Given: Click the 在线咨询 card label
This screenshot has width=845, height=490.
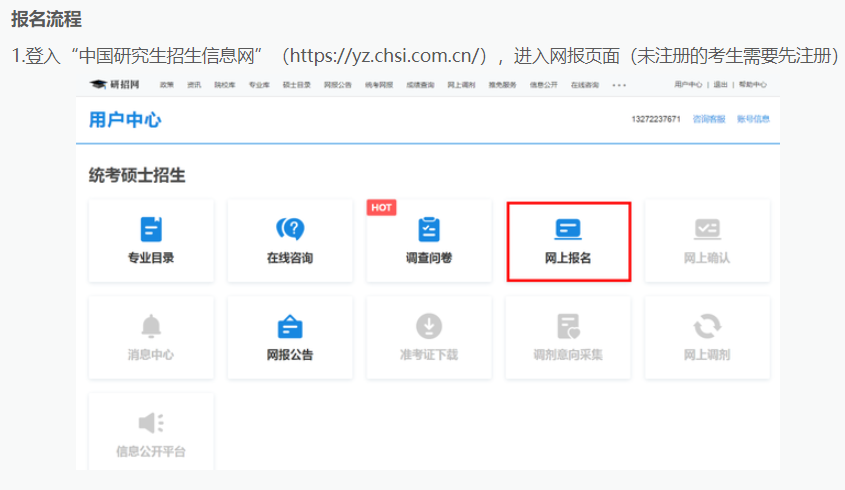Looking at the screenshot, I should click(290, 258).
